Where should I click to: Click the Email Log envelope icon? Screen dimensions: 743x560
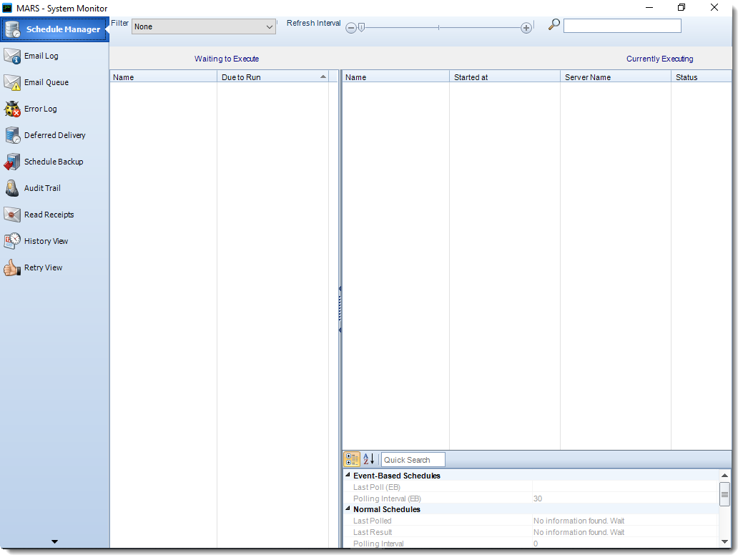[12, 56]
